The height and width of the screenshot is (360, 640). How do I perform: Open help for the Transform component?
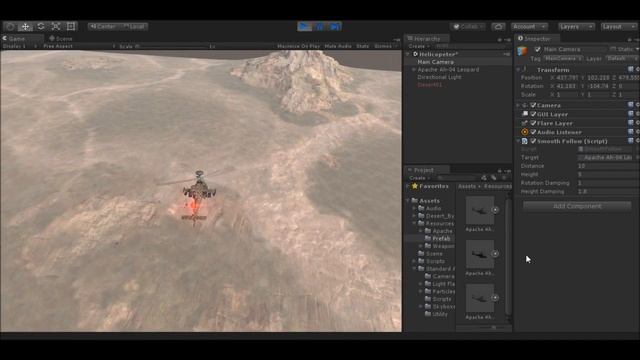[x=631, y=70]
